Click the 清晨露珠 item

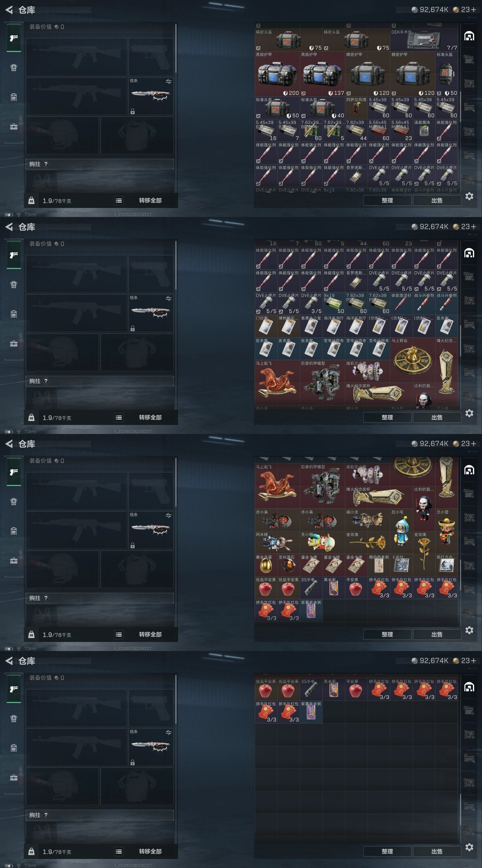pyautogui.click(x=424, y=131)
